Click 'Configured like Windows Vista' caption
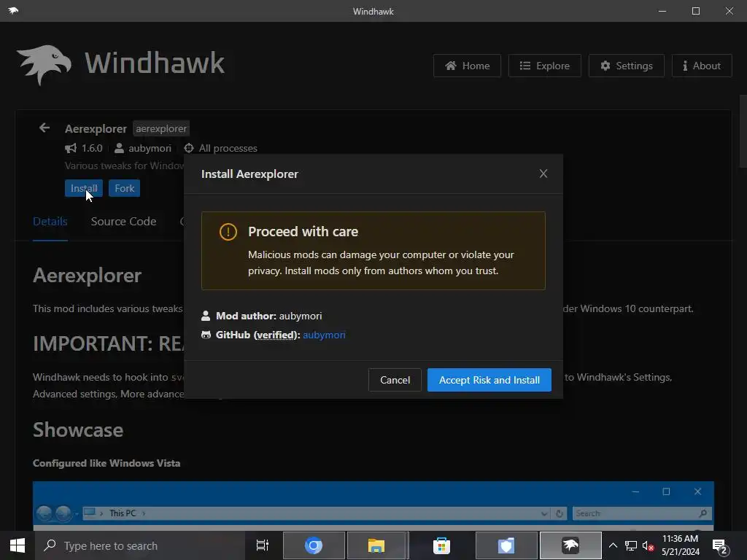The width and height of the screenshot is (747, 560). click(x=107, y=463)
